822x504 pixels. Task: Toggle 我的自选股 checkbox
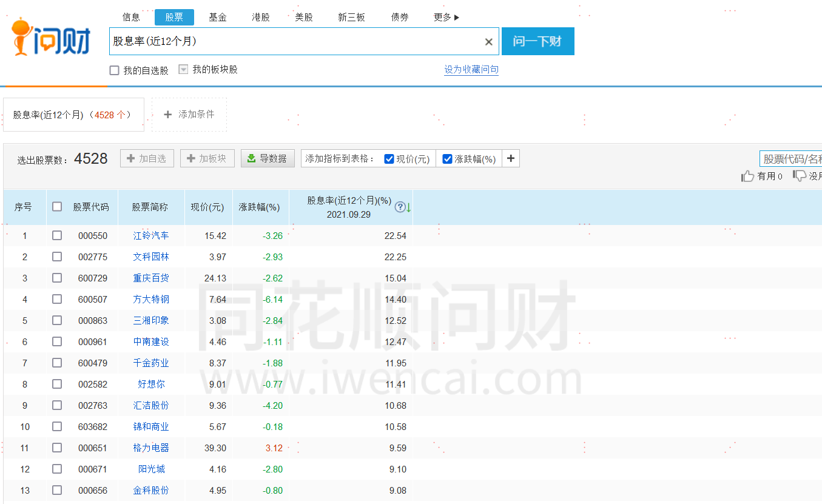114,70
